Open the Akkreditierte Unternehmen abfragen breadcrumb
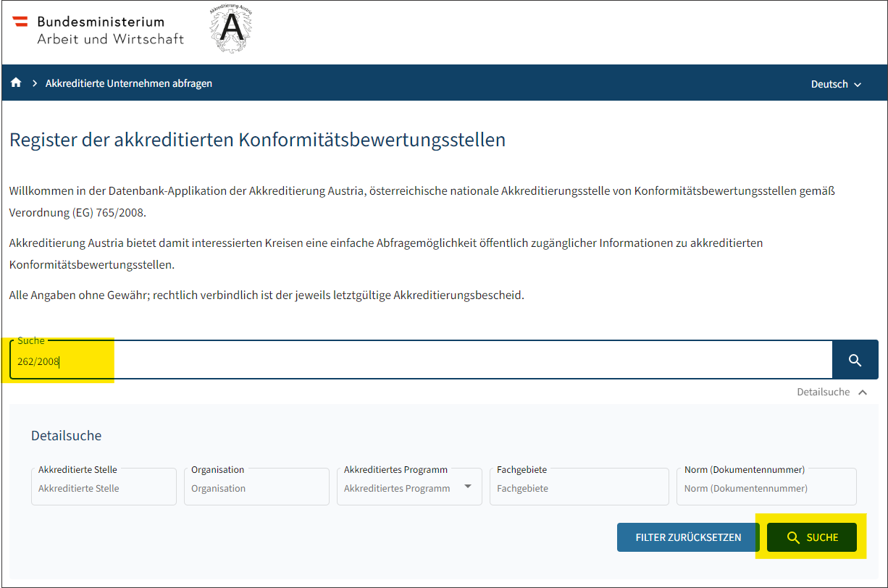Image resolution: width=888 pixels, height=588 pixels. 129,83
